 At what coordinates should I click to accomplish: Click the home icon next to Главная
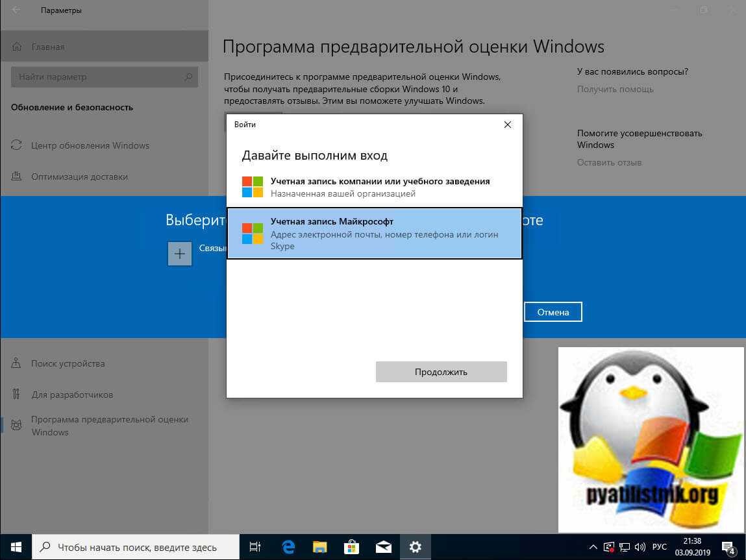click(x=17, y=47)
